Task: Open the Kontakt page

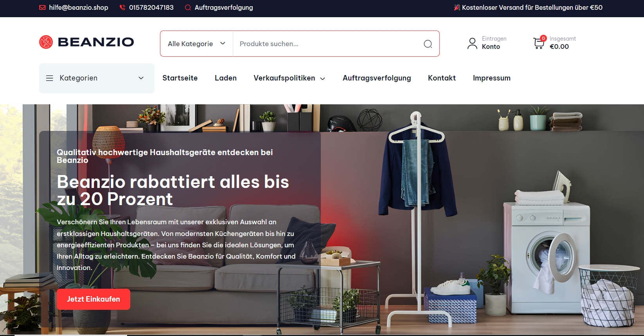Action: (x=442, y=78)
